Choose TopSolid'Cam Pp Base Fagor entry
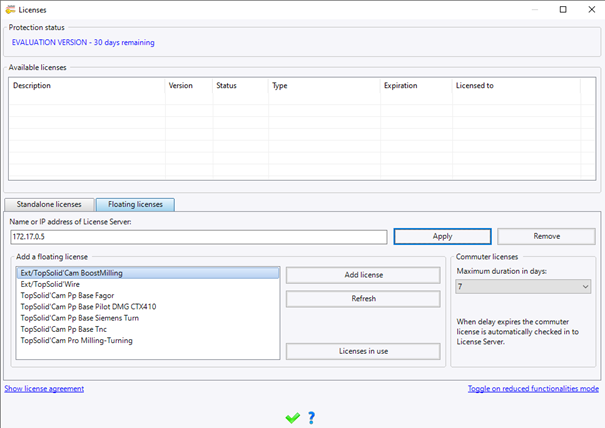Viewport: 605px width, 428px height. point(148,296)
